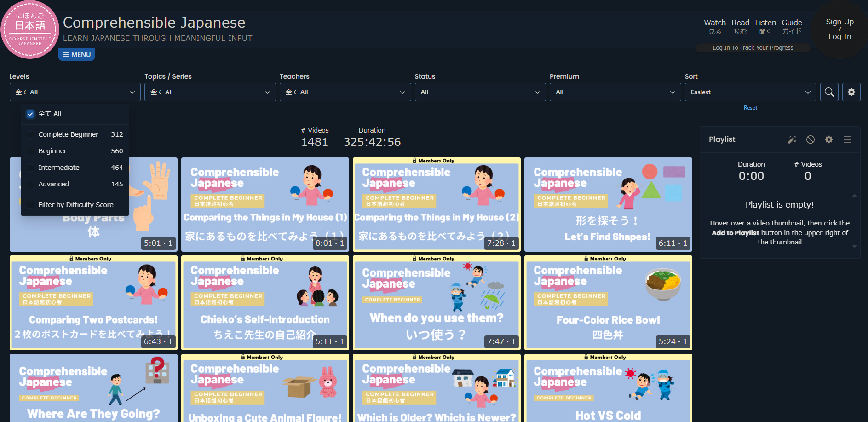868x422 pixels.
Task: Open the Read 読む nav item
Action: 741,26
